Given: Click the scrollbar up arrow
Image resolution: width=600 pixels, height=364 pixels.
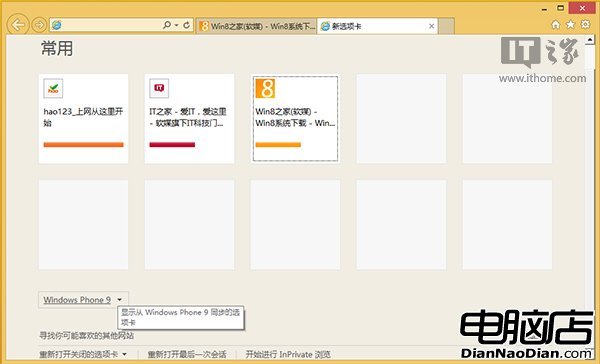Looking at the screenshot, I should point(590,39).
